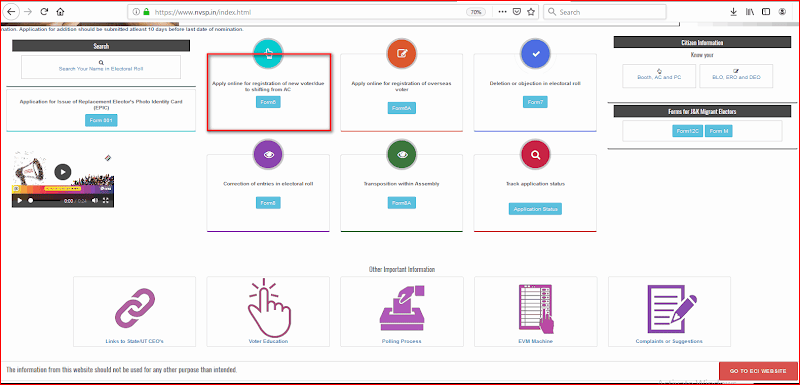Open the Library icon in toolbar
The width and height of the screenshot is (800, 385).
[749, 12]
